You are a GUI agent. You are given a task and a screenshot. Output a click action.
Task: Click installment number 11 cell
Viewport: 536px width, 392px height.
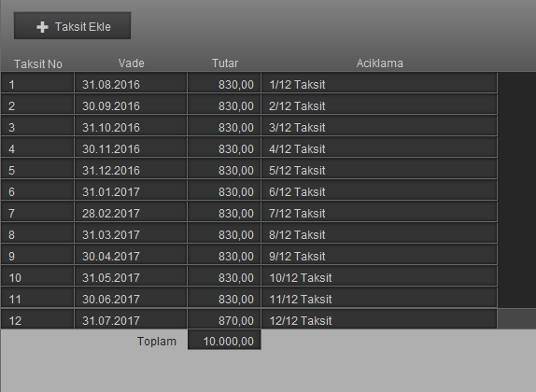(x=37, y=298)
